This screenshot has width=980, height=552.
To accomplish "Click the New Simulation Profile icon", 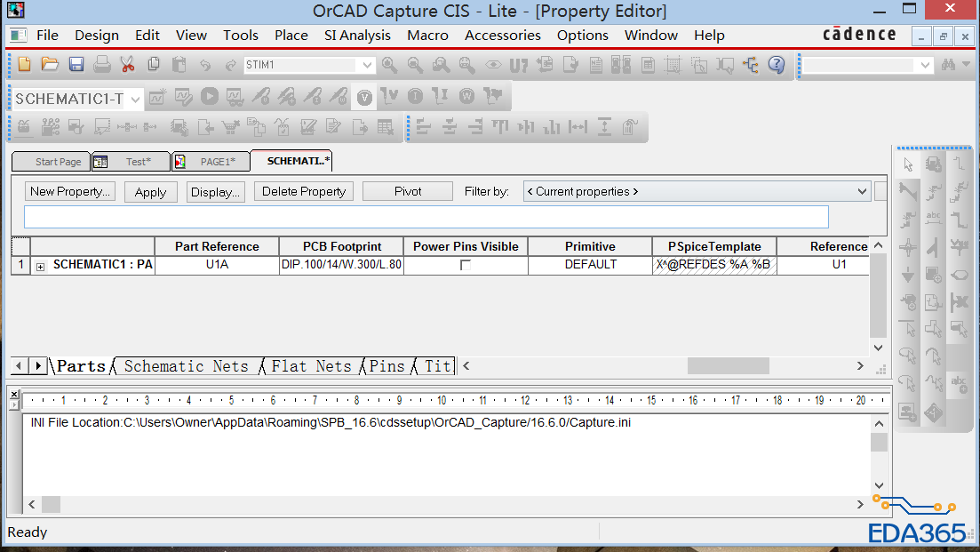I will tap(157, 96).
